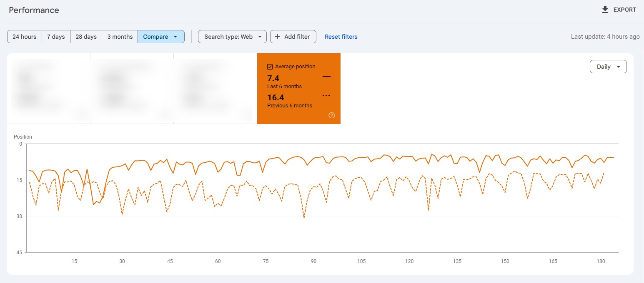Select the 3 months range tab
Screen dimensions: 644x283
tap(120, 37)
